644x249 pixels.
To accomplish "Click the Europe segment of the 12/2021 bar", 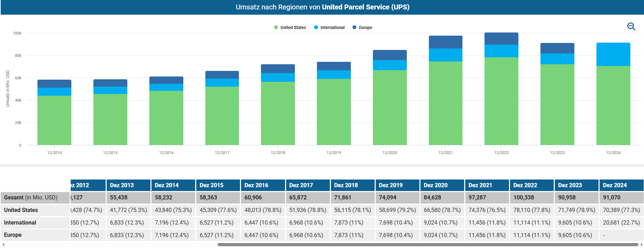I will [x=445, y=42].
